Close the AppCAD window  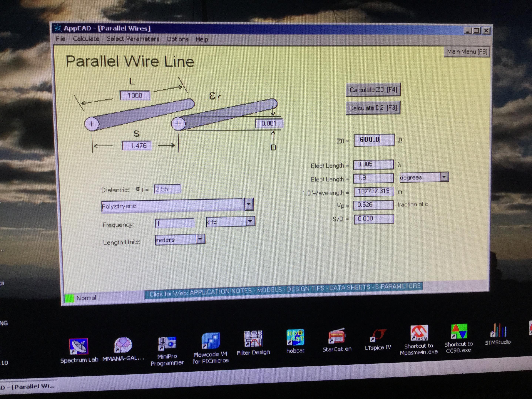[486, 31]
